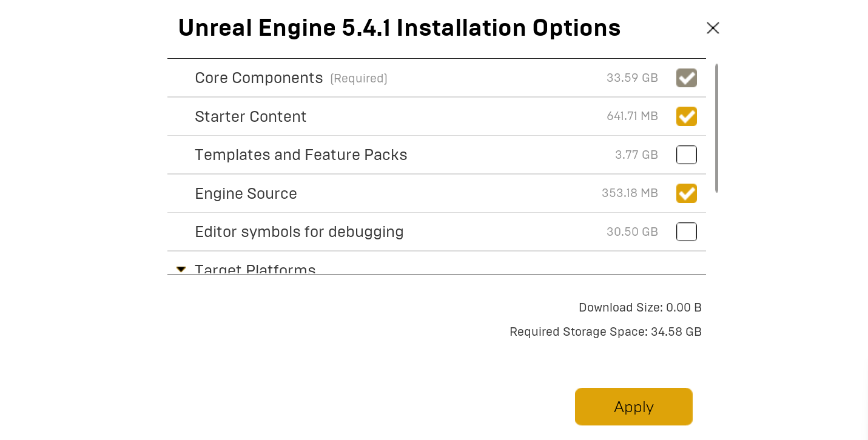Select Editor symbols for debugging label
Viewport: 868px width, 440px height.
pyautogui.click(x=299, y=232)
